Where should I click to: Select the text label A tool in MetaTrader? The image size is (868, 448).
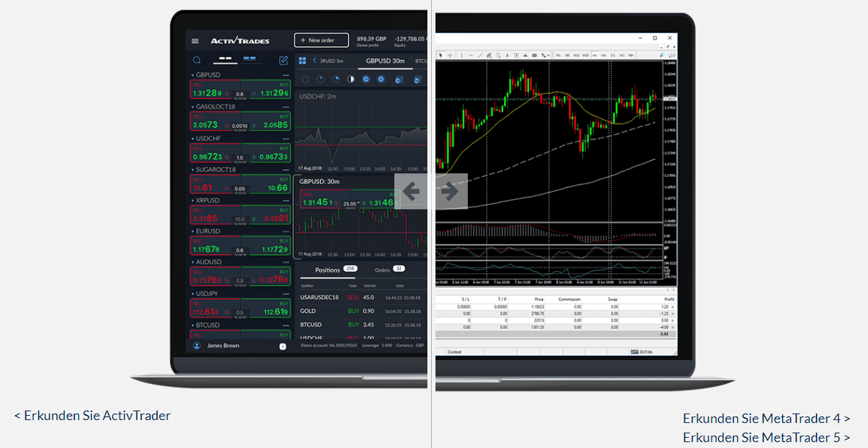pyautogui.click(x=507, y=55)
